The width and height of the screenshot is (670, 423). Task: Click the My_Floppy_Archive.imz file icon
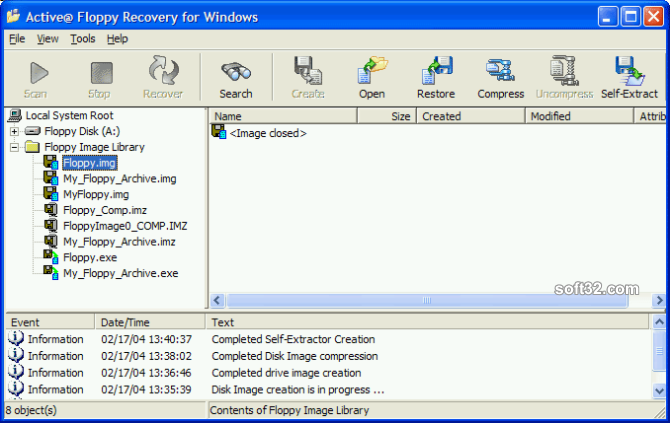click(51, 241)
